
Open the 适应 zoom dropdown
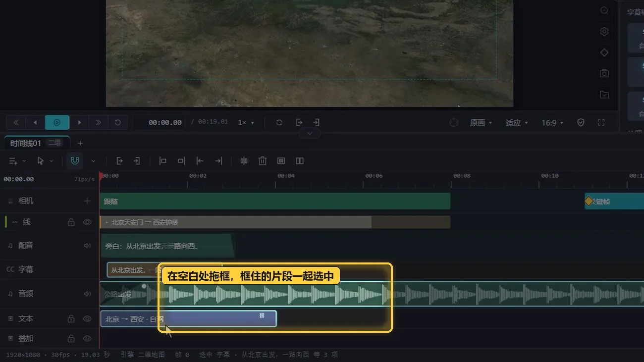click(517, 122)
